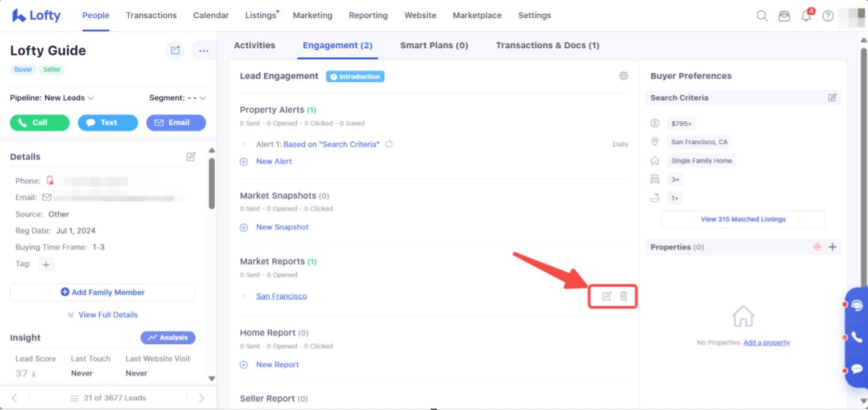Switch to the Engagement (2) tab

pyautogui.click(x=337, y=46)
